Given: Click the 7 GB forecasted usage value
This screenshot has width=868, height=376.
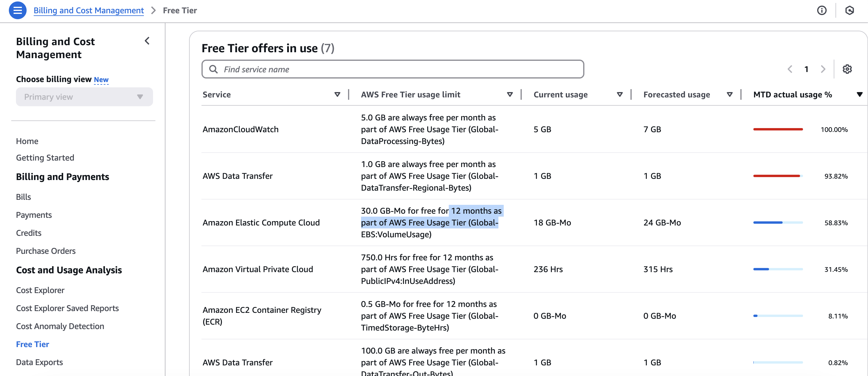Looking at the screenshot, I should click(652, 129).
